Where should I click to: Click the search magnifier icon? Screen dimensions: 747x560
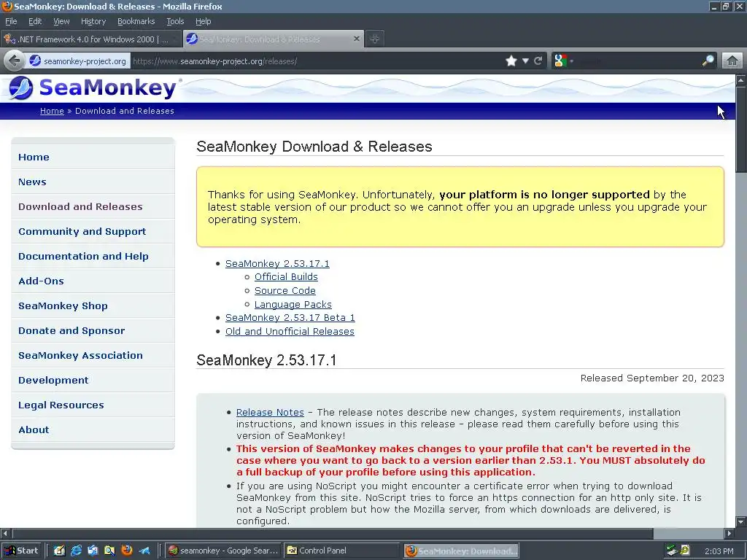[708, 61]
